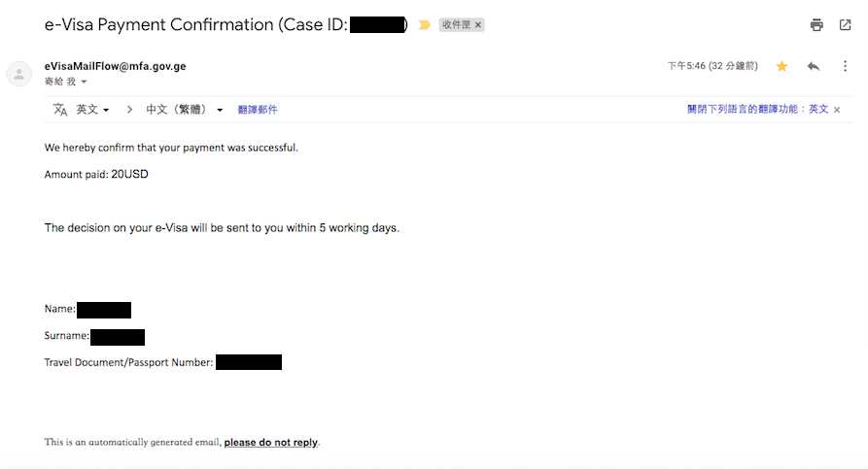
Task: Click the arrow between the language selectors
Action: tap(129, 110)
